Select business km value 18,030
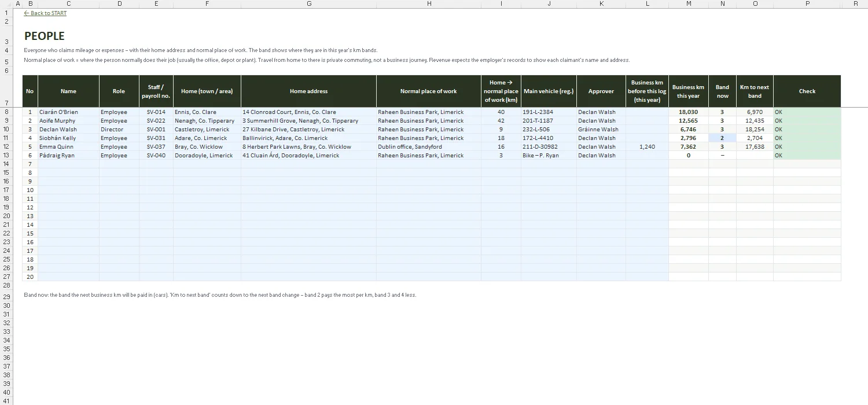Screen dimensions: 868x405 [x=688, y=112]
